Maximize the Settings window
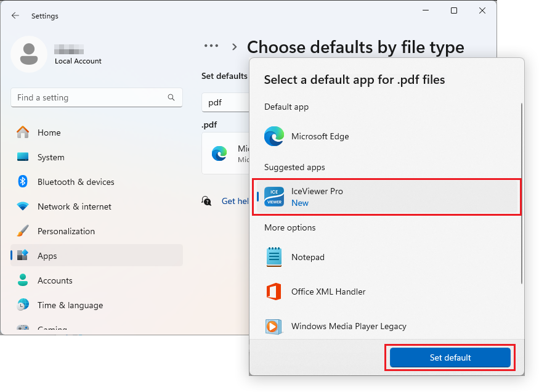Screen dimensions: 539x392 (x=454, y=10)
